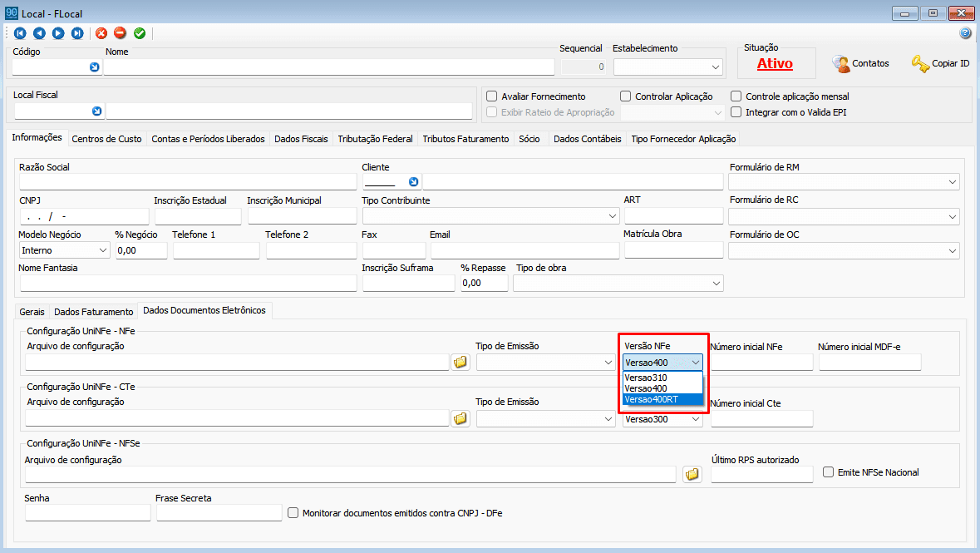Check Emite NFSe Nacional
This screenshot has width=980, height=553.
click(828, 472)
